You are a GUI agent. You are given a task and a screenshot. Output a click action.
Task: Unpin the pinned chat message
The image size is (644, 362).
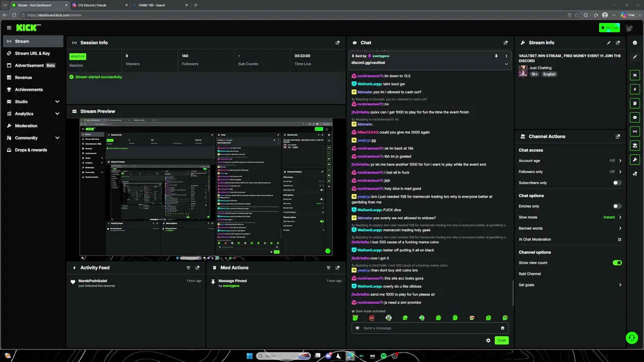tap(496, 56)
